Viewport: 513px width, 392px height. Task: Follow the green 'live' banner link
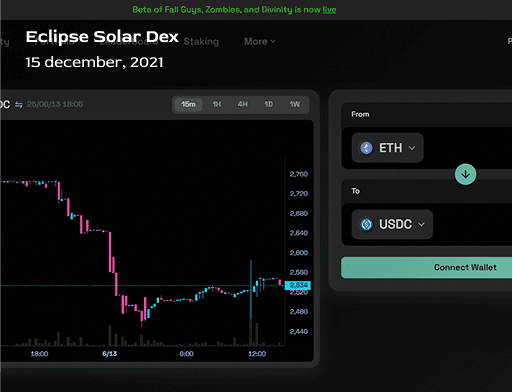[x=329, y=10]
